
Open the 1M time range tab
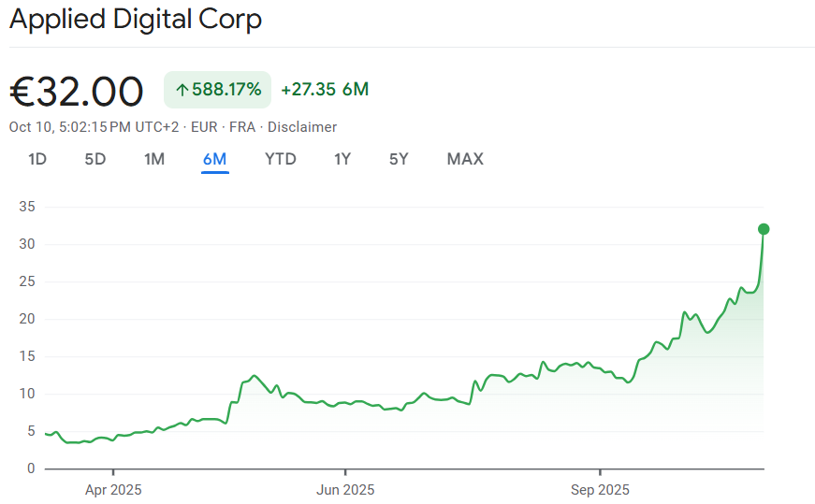click(x=154, y=159)
